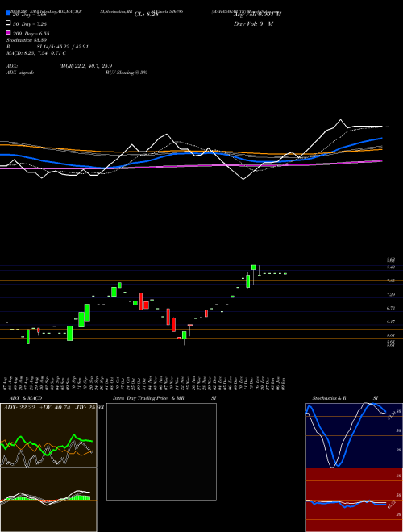Click the '+DY: 40.74' value in ADX panel
Screen dimensions: 403x532
(x=55, y=408)
